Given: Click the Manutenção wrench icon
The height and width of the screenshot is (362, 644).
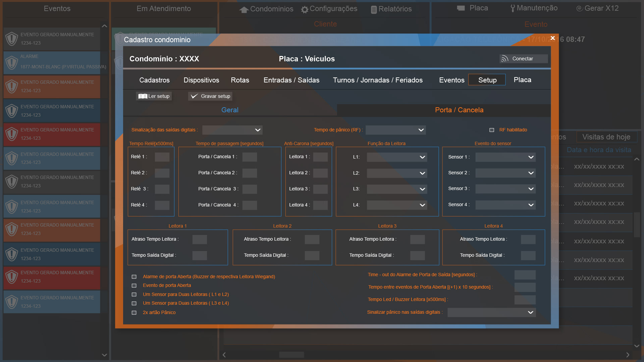Looking at the screenshot, I should coord(513,8).
